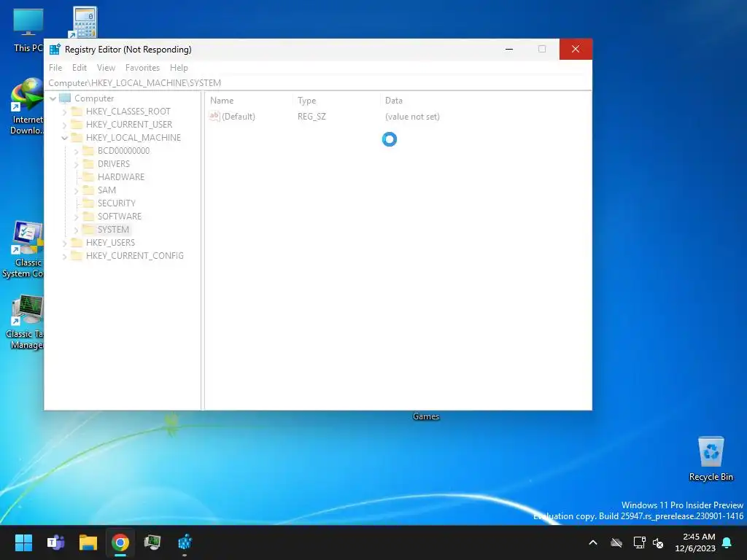Viewport: 747px width, 560px height.
Task: Expand the SYSTEM key
Action: point(76,230)
